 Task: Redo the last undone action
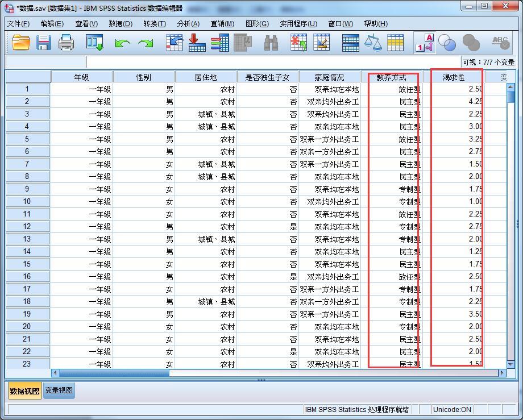click(146, 43)
